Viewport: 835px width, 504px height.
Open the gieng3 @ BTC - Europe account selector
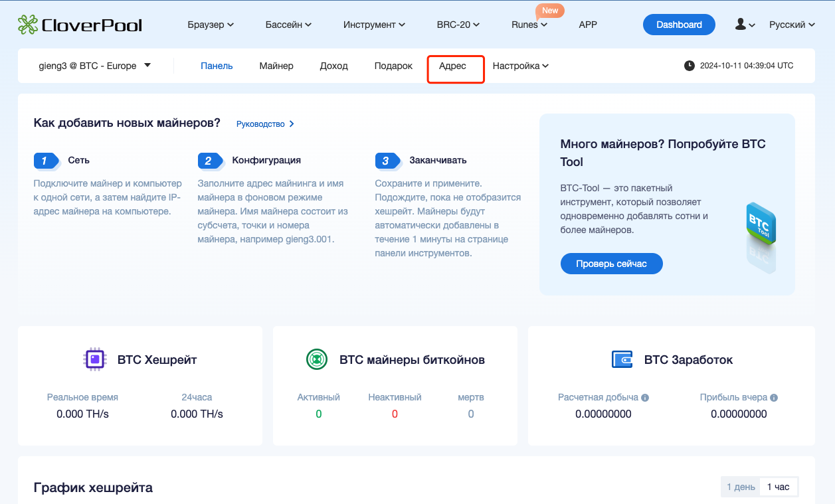click(x=95, y=66)
